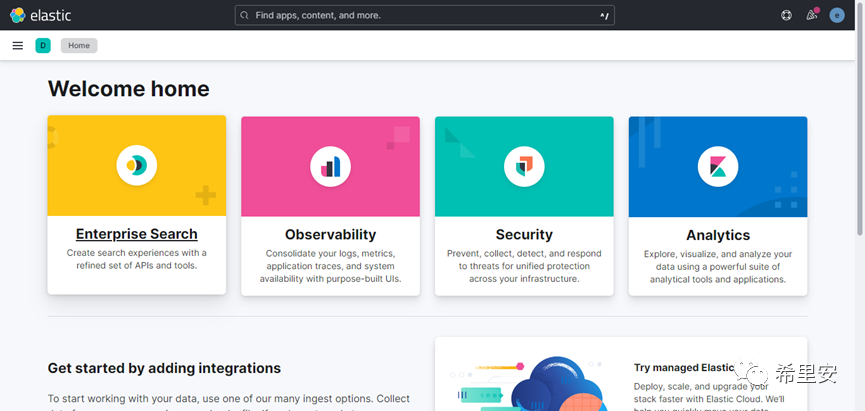865x411 pixels.
Task: Click the search magnifier icon
Action: pos(245,15)
